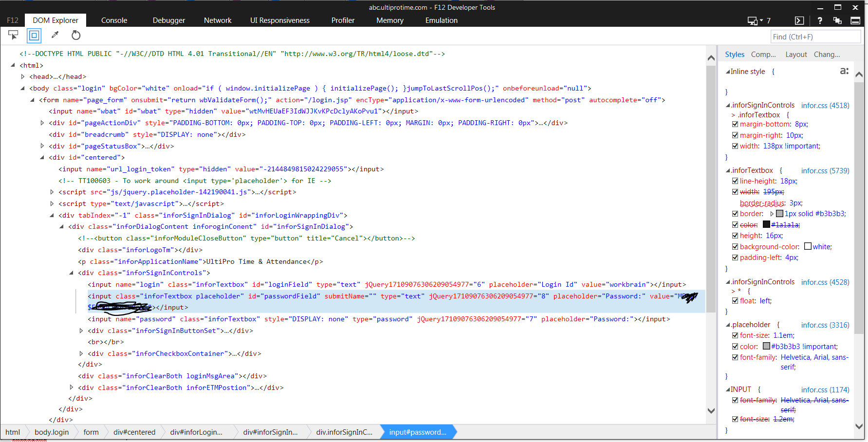This screenshot has height=442, width=868.
Task: Collapse the div centered node
Action: [42, 157]
